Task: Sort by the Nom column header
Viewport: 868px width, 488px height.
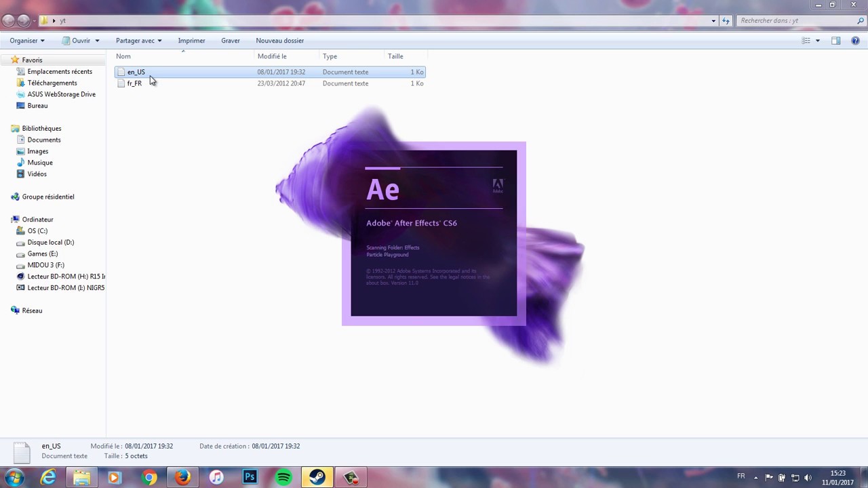Action: (184, 56)
